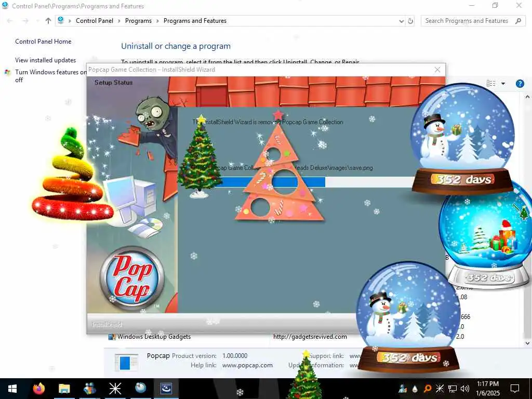The height and width of the screenshot is (399, 532).
Task: Launch Firefox from the taskbar
Action: click(x=39, y=388)
